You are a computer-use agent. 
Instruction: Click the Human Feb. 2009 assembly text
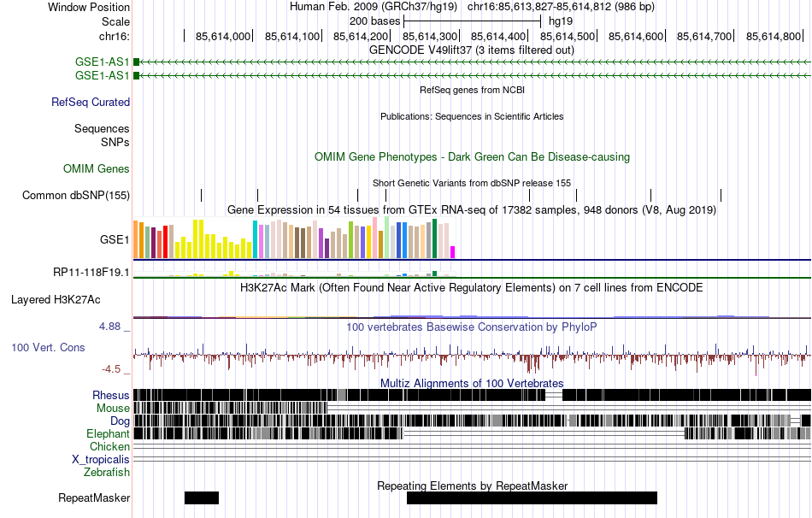pos(374,7)
